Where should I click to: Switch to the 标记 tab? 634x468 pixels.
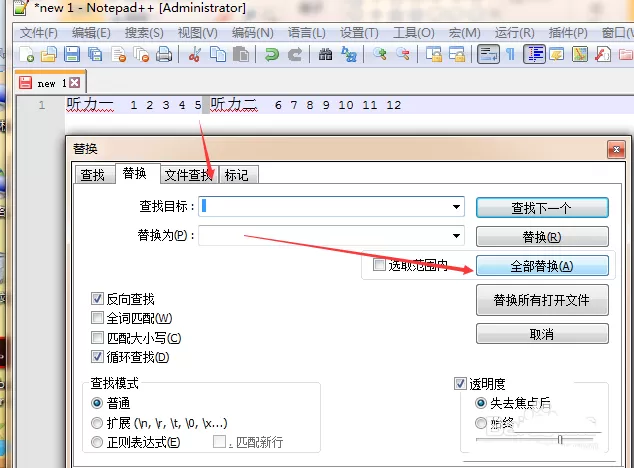(x=237, y=175)
